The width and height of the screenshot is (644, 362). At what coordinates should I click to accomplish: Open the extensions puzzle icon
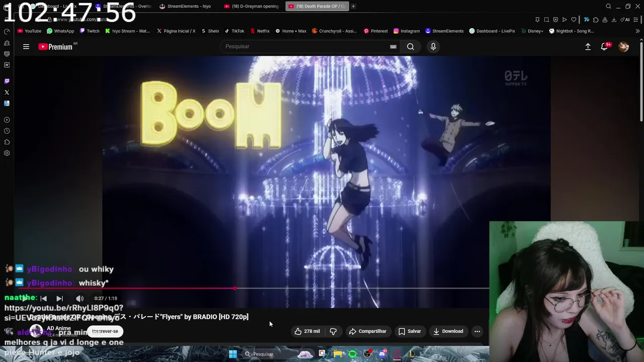click(x=596, y=20)
